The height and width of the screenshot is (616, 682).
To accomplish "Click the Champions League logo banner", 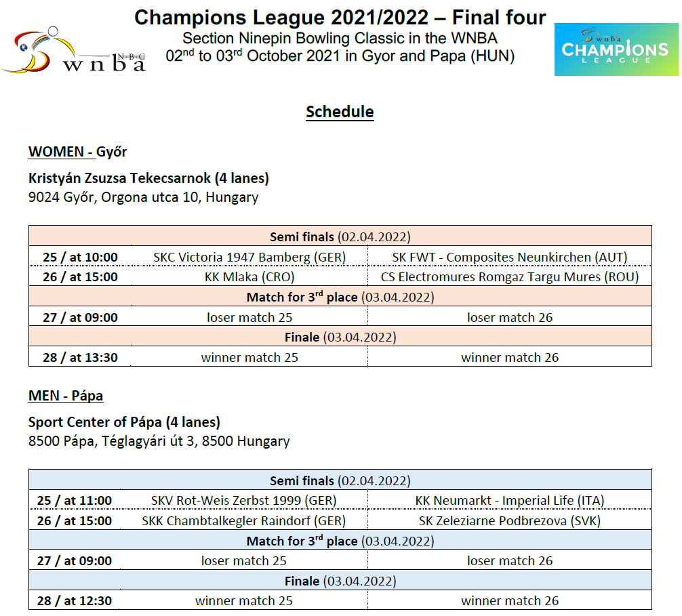I will (x=615, y=49).
